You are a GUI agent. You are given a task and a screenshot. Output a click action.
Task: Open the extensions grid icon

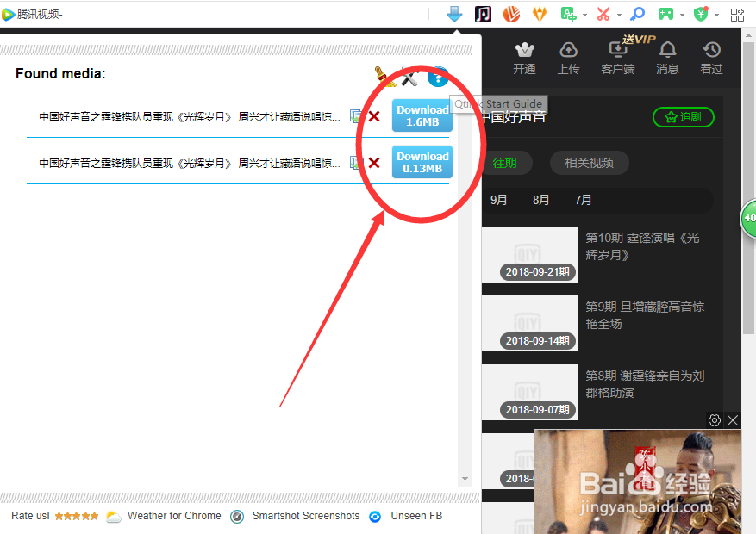click(737, 15)
